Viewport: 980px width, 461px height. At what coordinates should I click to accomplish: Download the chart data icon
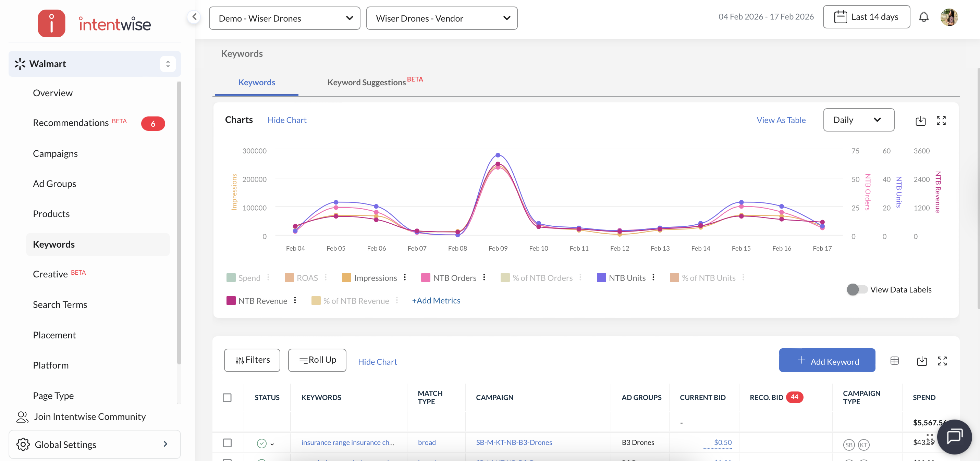pos(920,121)
